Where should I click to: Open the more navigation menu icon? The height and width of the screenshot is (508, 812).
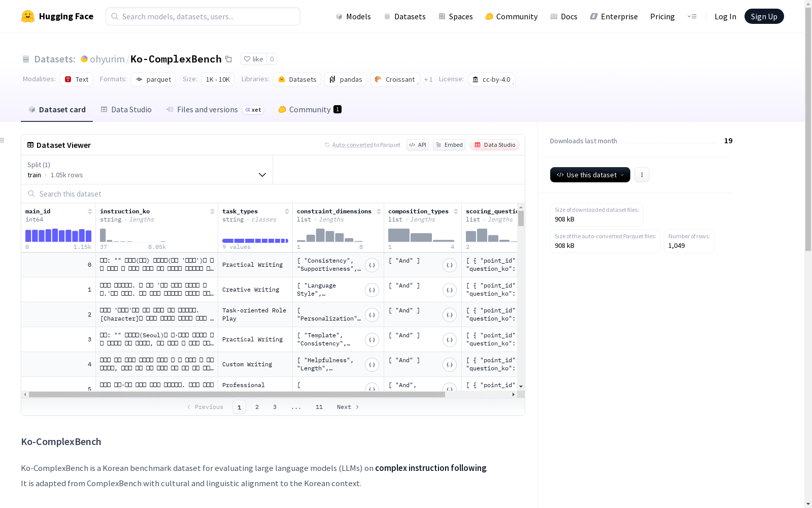click(692, 16)
